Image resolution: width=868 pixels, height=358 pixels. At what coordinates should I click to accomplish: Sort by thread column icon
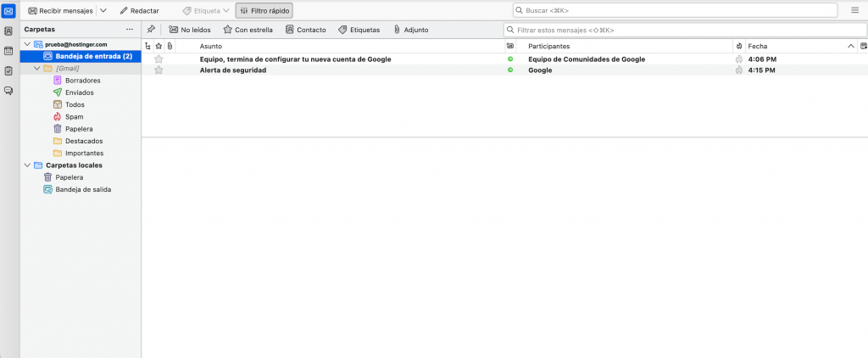tap(147, 46)
